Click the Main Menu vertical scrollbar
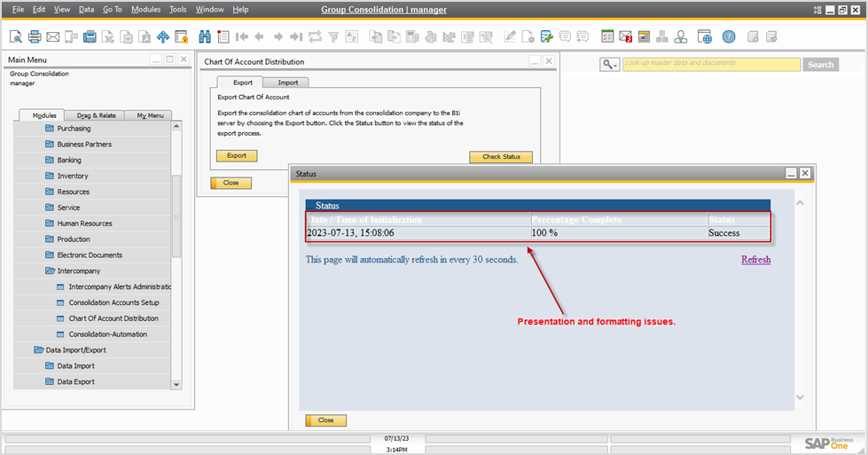868x455 pixels. tap(176, 217)
